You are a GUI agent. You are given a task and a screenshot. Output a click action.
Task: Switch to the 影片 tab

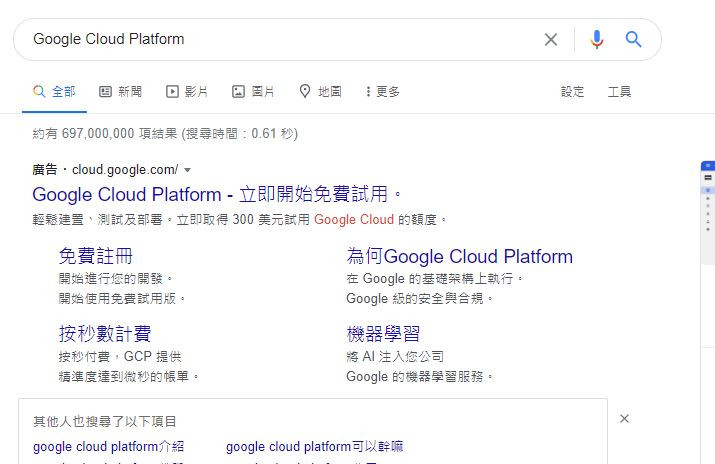187,92
